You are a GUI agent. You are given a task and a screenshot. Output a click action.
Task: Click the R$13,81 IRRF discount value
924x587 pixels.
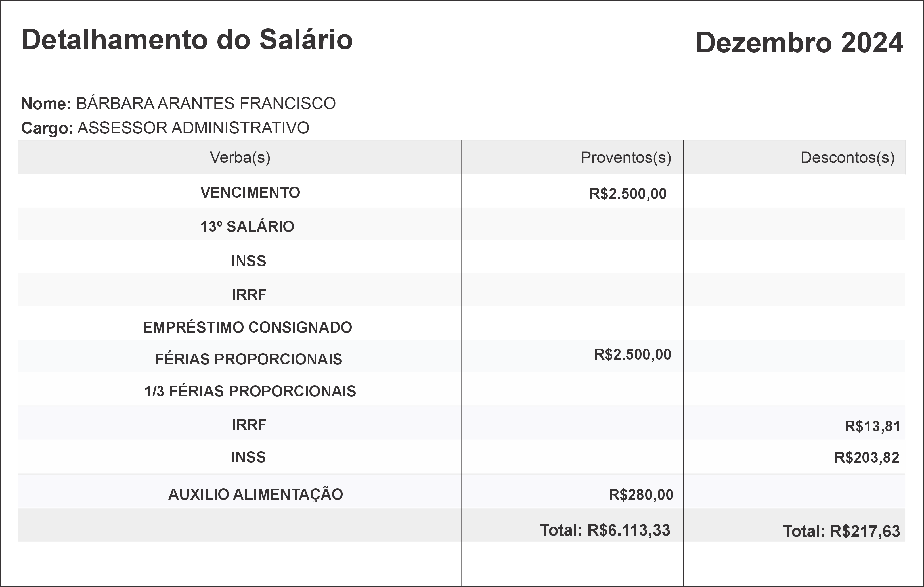tap(872, 426)
